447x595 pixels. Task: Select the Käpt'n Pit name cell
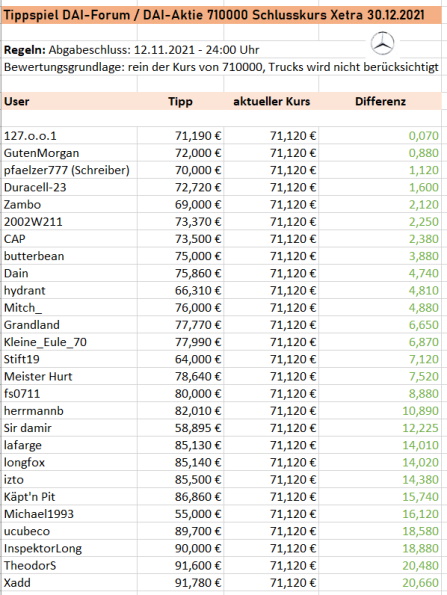69,496
